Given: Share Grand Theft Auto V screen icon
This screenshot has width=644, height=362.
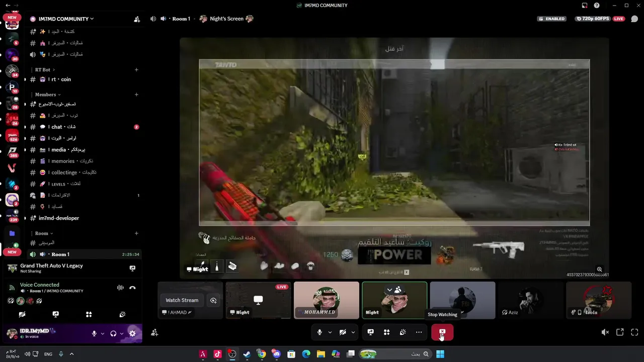Looking at the screenshot, I should pyautogui.click(x=132, y=268).
